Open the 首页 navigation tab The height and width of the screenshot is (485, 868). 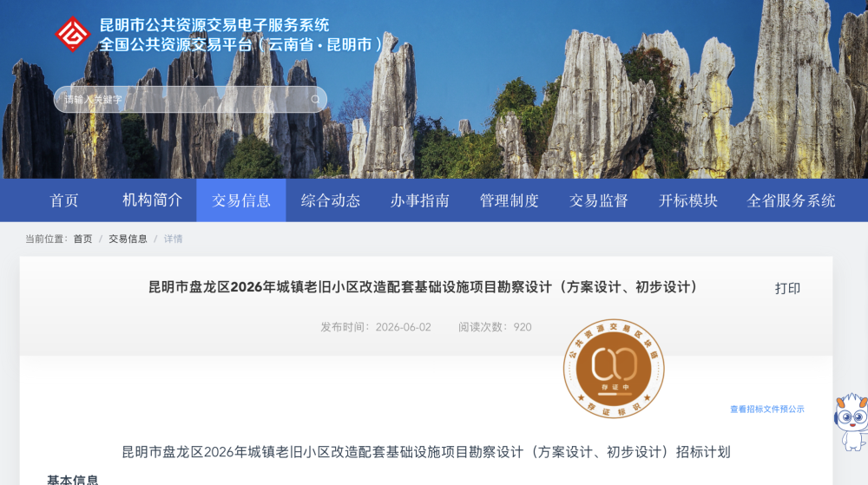tap(64, 200)
